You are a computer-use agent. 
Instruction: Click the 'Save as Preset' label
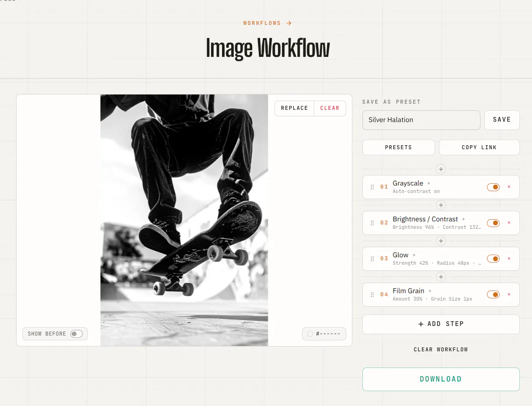[x=391, y=102]
